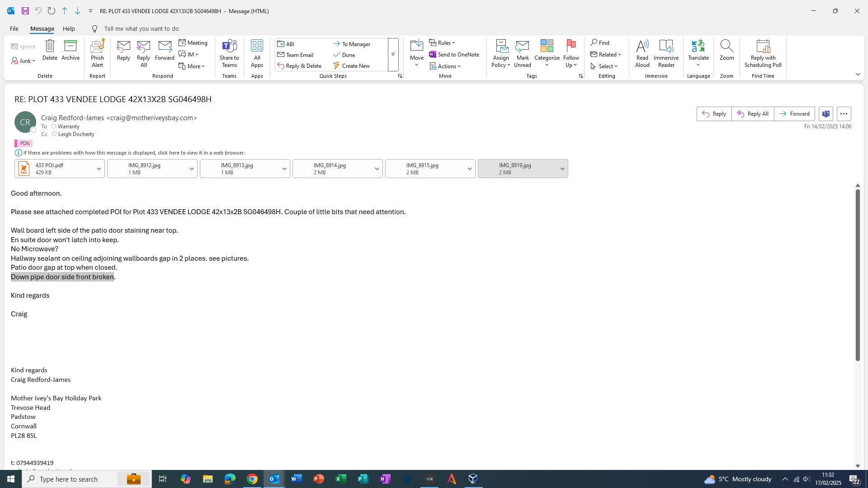Start Read Aloud for this email

pos(642,47)
